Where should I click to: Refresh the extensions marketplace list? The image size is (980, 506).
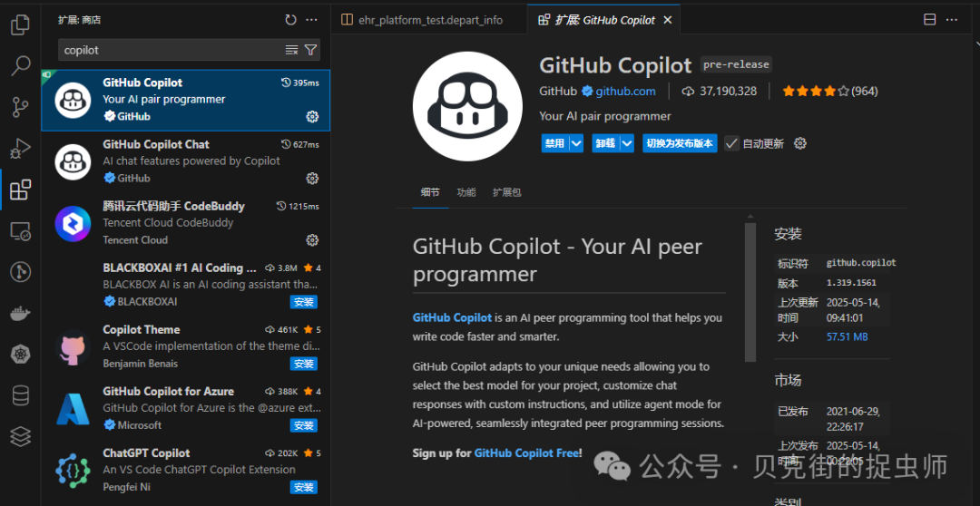[x=290, y=20]
